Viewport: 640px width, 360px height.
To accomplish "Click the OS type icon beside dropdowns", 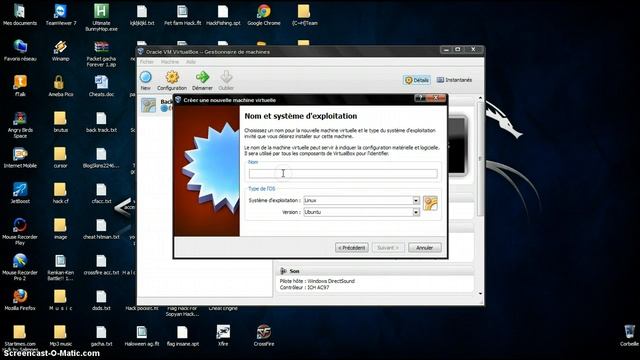I will click(x=430, y=203).
